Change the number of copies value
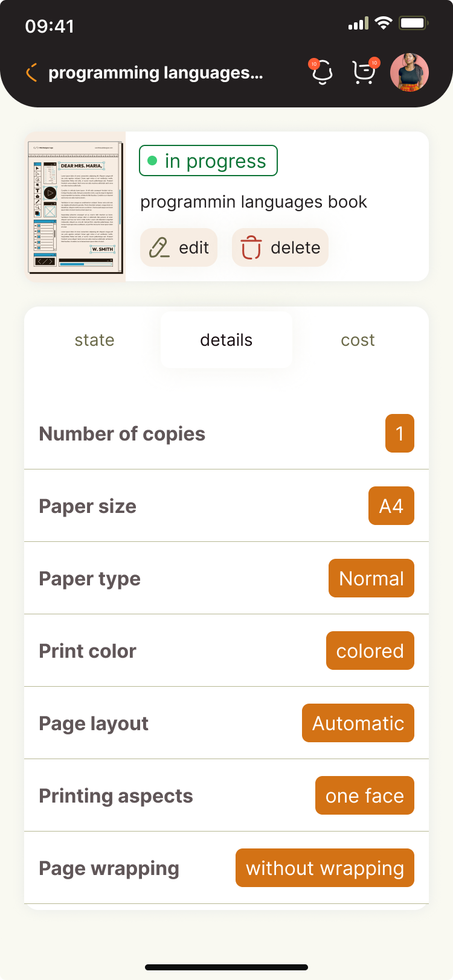The height and width of the screenshot is (980, 453). pyautogui.click(x=399, y=433)
